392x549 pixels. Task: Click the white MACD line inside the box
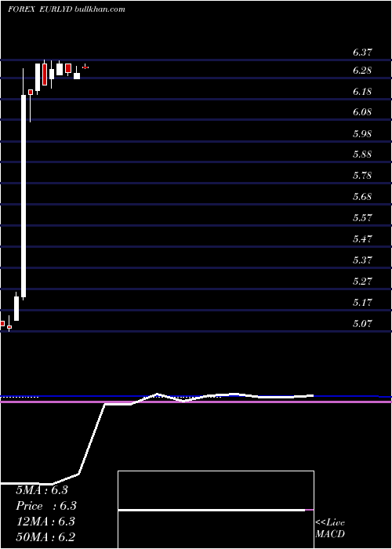click(212, 510)
